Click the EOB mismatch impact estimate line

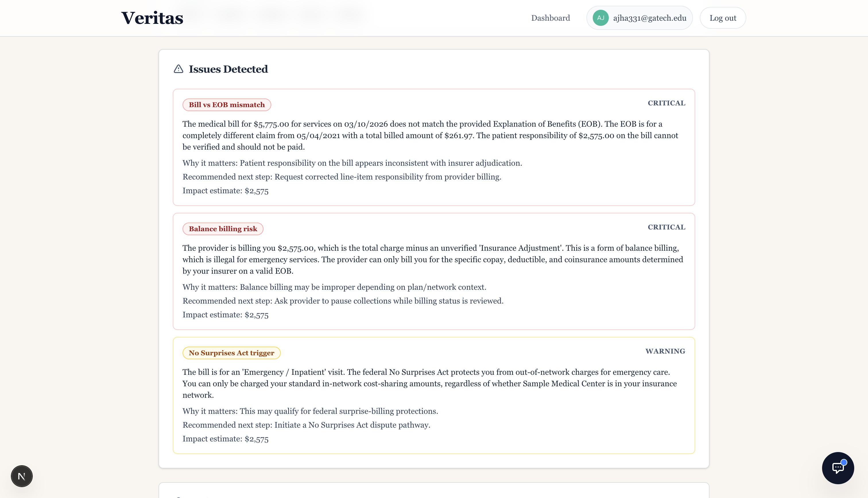point(225,191)
